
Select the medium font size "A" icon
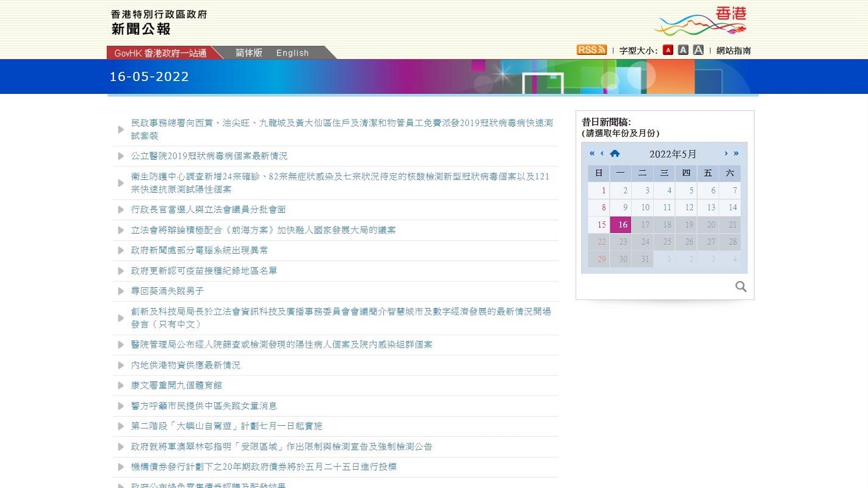tap(683, 49)
